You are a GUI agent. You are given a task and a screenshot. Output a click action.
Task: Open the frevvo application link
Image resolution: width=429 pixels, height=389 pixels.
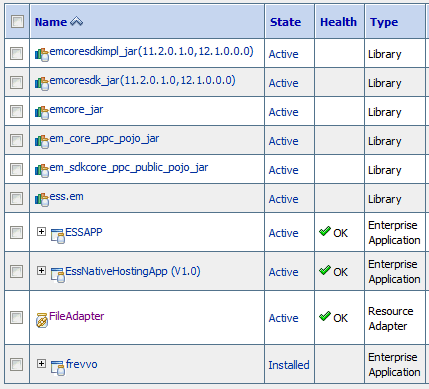point(81,364)
